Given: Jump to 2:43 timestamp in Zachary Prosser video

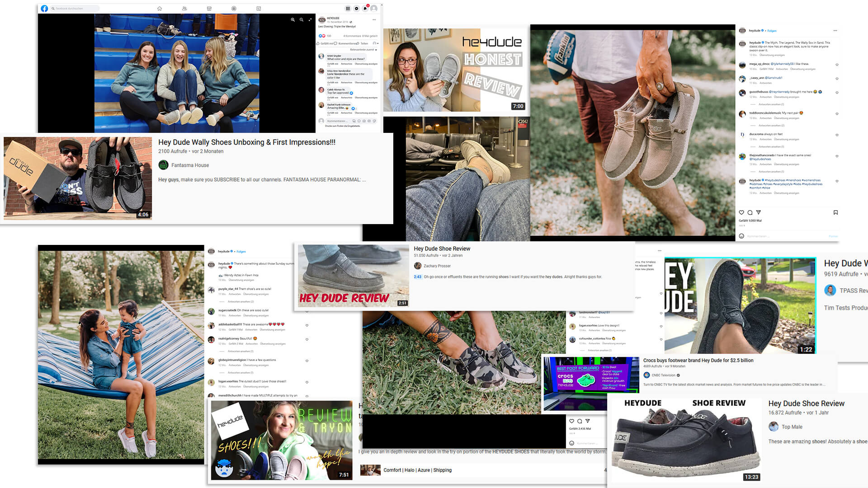Looking at the screenshot, I should click(x=417, y=277).
